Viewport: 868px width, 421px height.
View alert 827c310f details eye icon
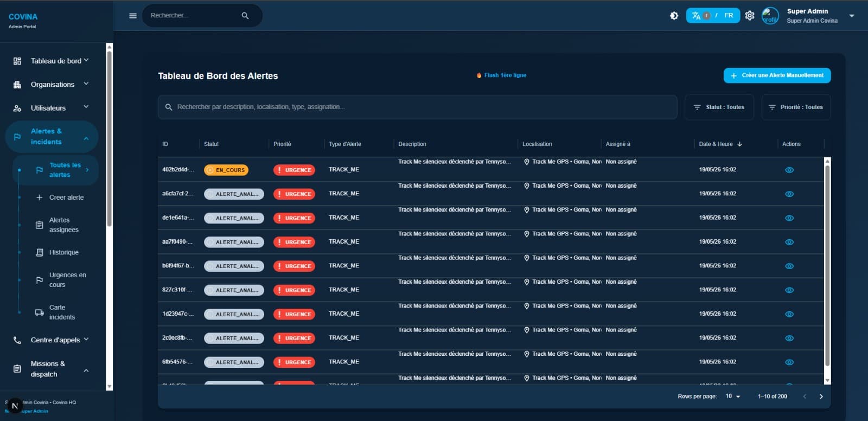pos(789,290)
